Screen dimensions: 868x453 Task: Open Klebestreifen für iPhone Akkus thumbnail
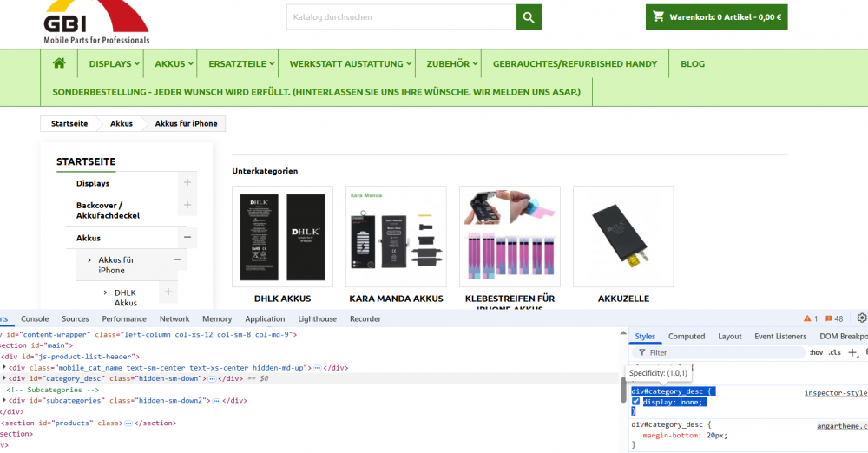[x=510, y=236]
